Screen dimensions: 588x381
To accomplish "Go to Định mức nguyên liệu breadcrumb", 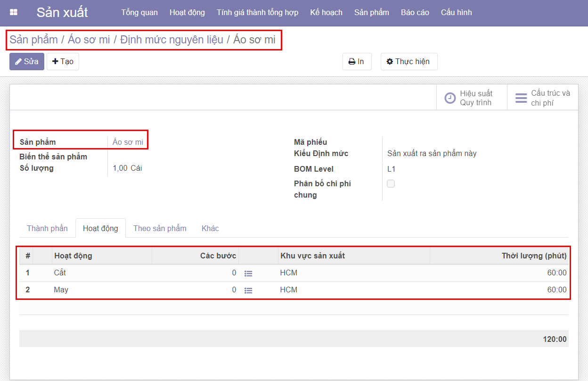I will coord(171,40).
